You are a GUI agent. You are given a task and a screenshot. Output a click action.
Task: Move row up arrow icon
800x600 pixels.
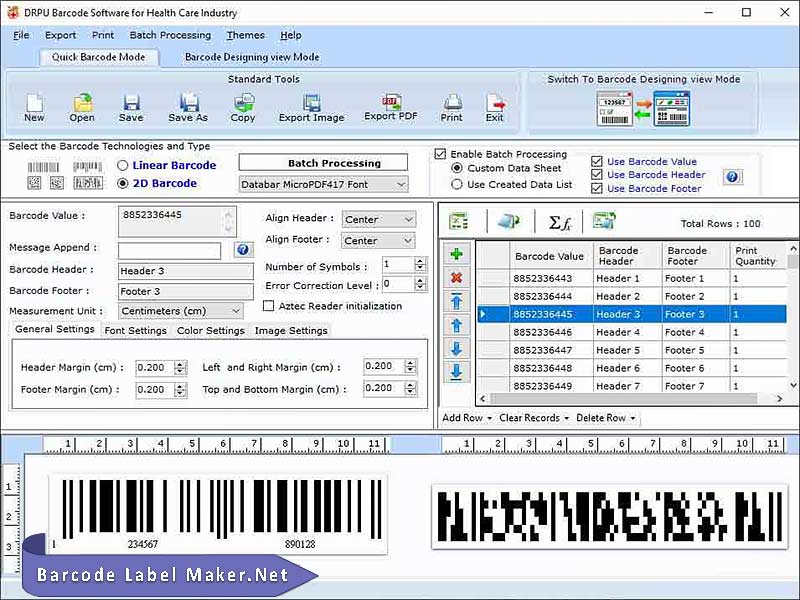coord(456,325)
